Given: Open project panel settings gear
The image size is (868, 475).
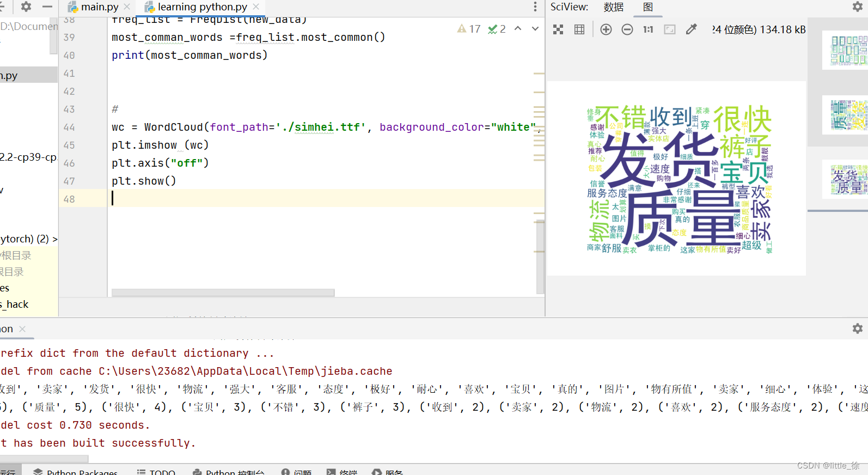Looking at the screenshot, I should pos(26,7).
